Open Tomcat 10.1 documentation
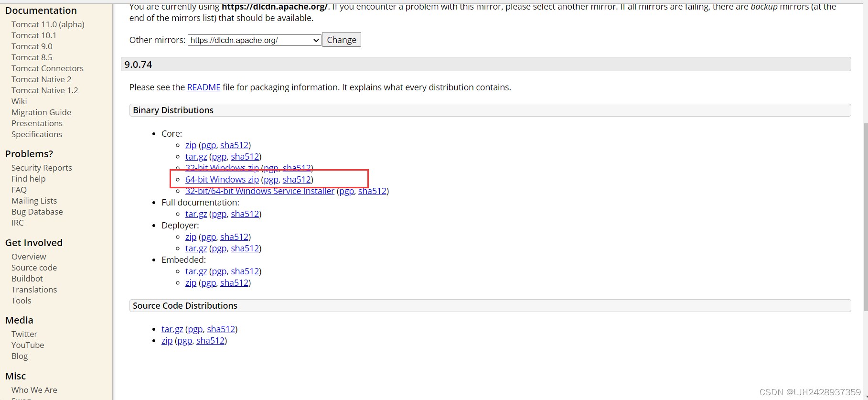This screenshot has height=400, width=868. (34, 35)
